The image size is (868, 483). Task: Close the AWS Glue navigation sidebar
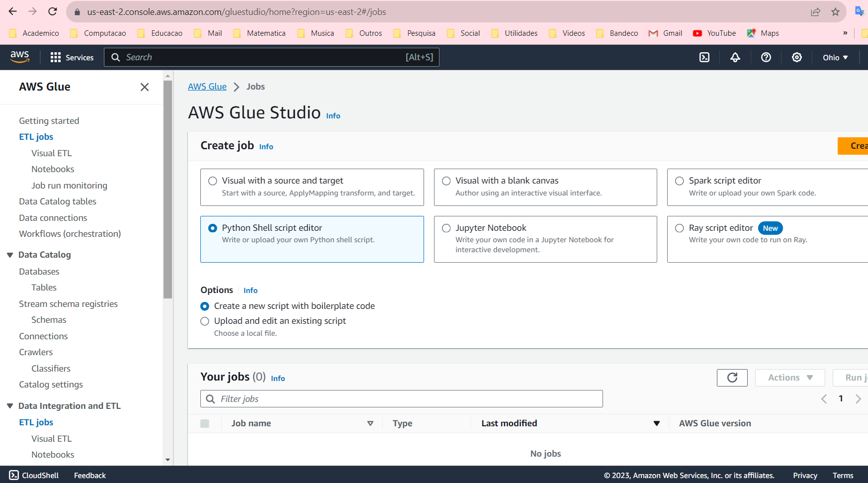pyautogui.click(x=145, y=87)
